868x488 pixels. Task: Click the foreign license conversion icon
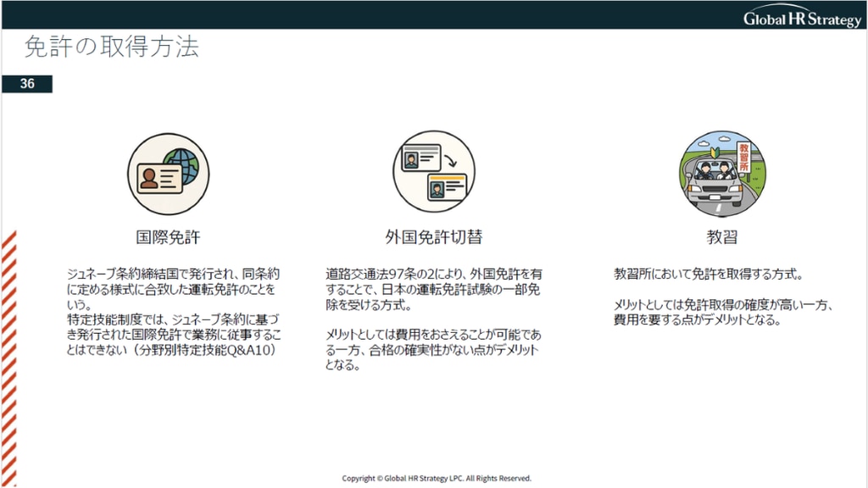pos(434,173)
